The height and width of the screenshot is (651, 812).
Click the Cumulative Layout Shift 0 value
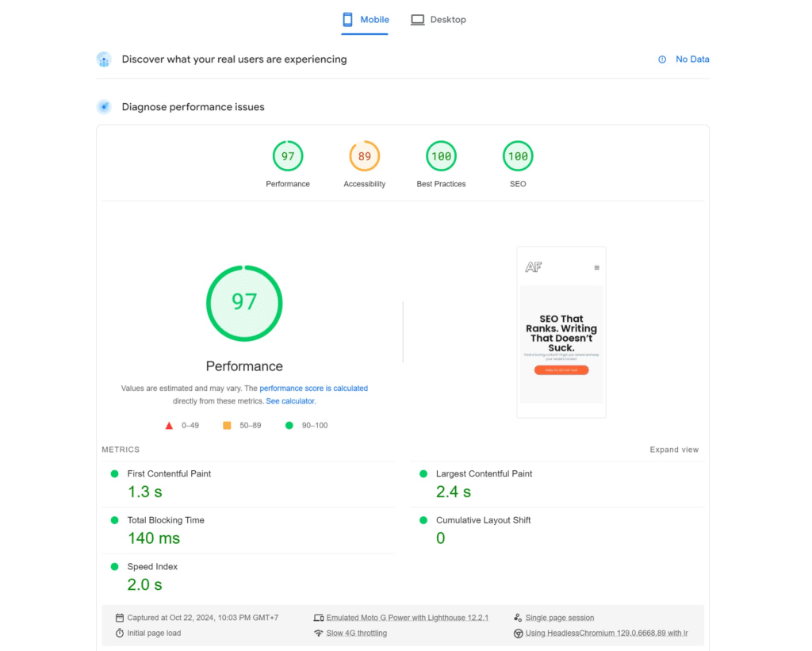(x=440, y=538)
